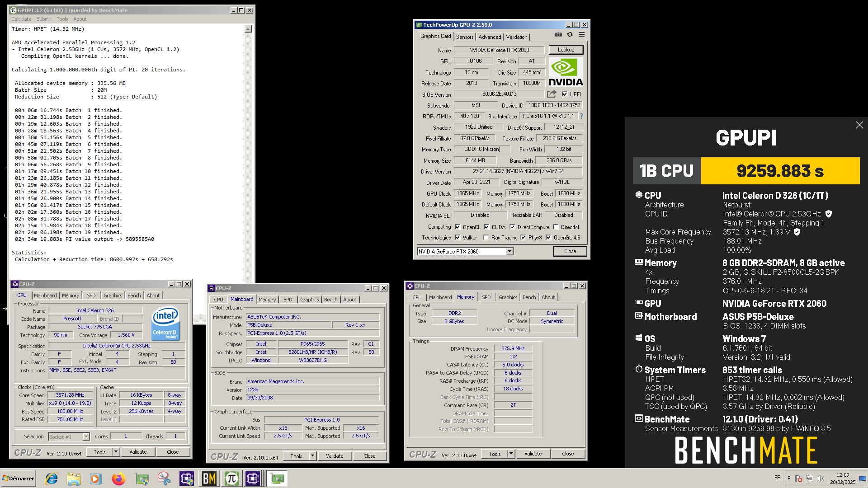The width and height of the screenshot is (868, 488).
Task: Open the Submit menu in GPUPI
Action: coord(44,19)
